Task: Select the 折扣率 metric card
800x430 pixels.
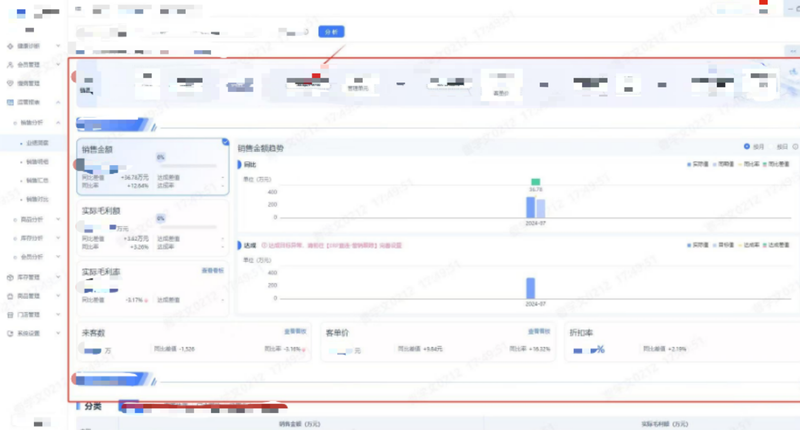Action: [682, 342]
